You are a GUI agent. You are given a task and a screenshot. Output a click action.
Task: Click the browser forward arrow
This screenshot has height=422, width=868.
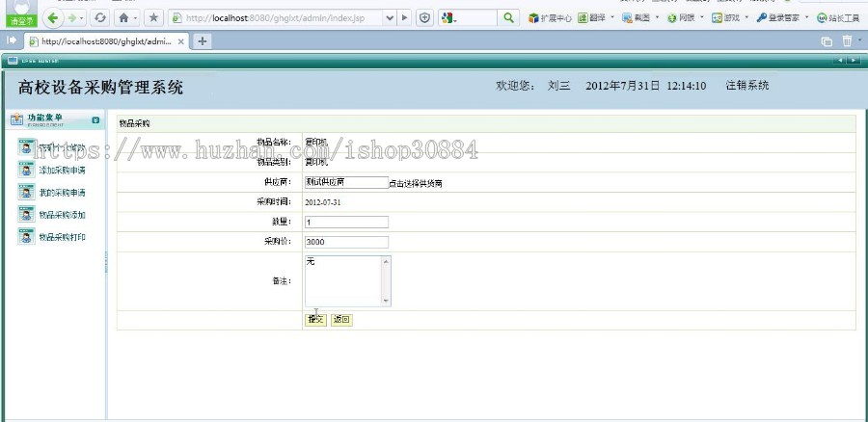click(x=72, y=18)
